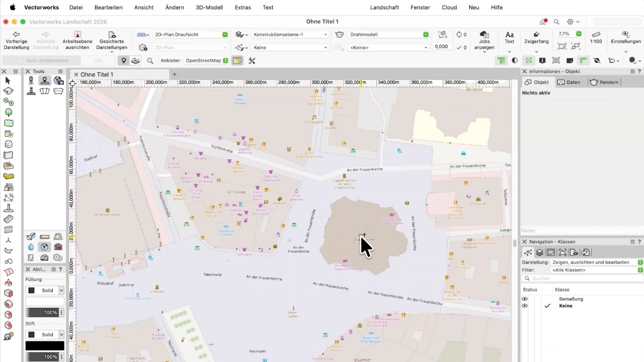Screen dimensions: 644x362
Task: Toggle visibility eye of Keine class
Action: coord(525,306)
